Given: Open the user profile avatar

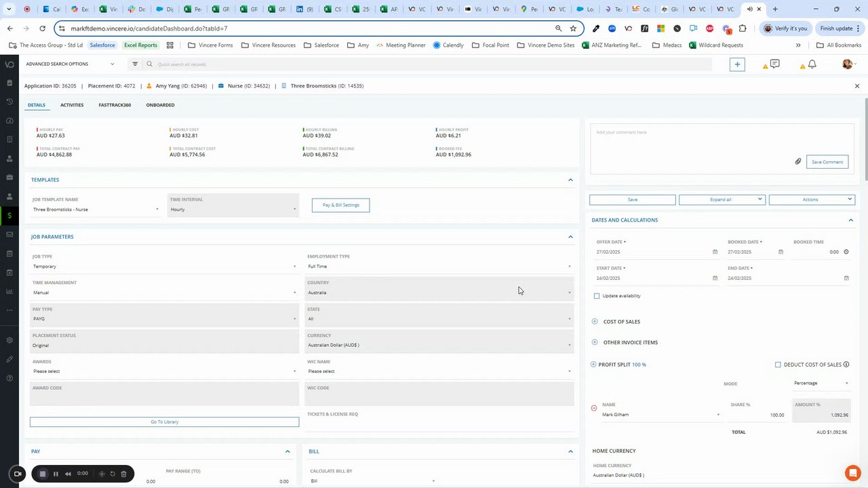Looking at the screenshot, I should (847, 64).
